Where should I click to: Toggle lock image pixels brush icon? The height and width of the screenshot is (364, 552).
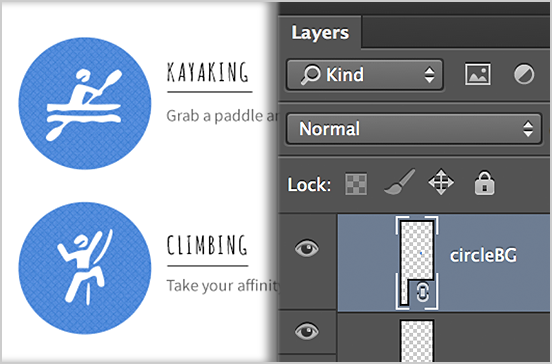point(400,182)
